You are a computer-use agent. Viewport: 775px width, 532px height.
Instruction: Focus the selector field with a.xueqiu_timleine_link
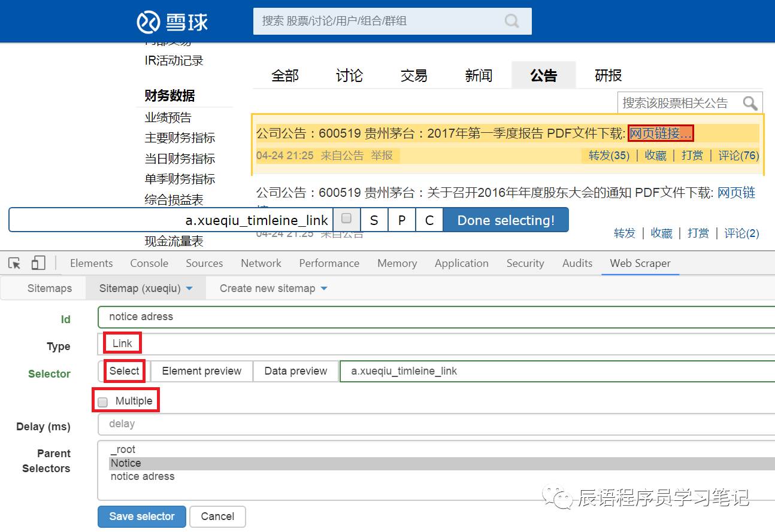coord(557,371)
